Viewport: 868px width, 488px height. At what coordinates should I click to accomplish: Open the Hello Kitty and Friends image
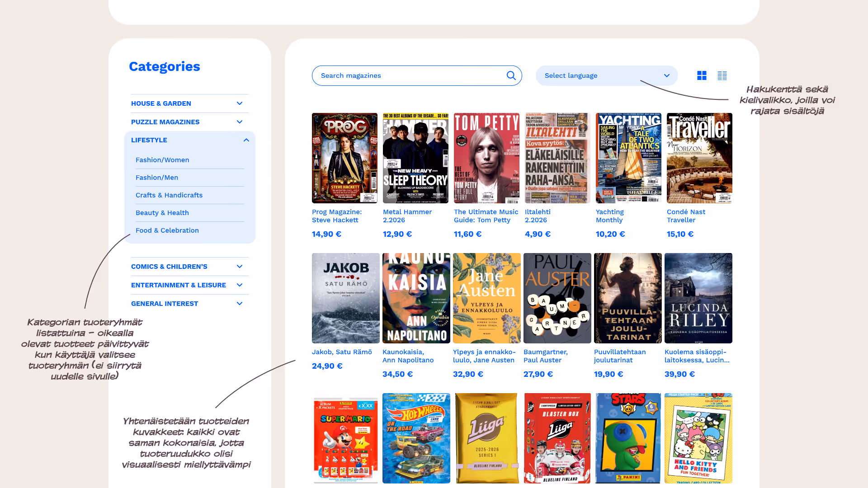click(x=698, y=438)
